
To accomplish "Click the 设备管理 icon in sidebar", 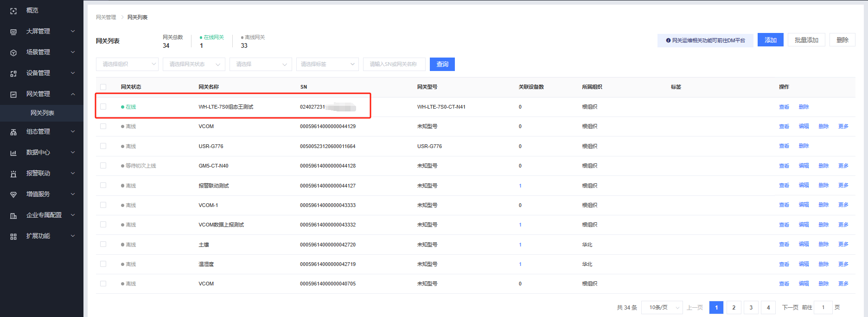I will [13, 73].
